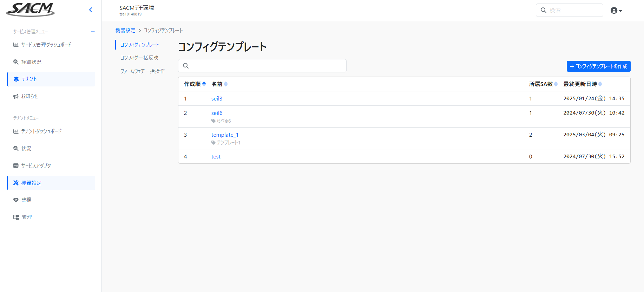The height and width of the screenshot is (292, 644).
Task: Click the 監視 heartbeat icon
Action: pyautogui.click(x=16, y=200)
